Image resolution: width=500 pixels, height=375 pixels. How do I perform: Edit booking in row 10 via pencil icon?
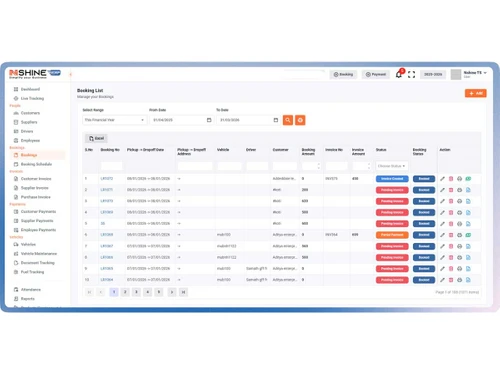click(442, 280)
